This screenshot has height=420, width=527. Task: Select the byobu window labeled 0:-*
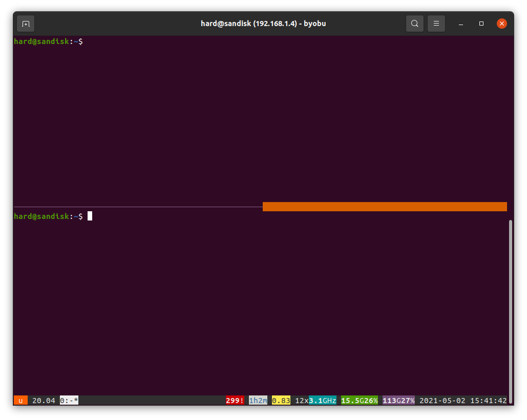pyautogui.click(x=69, y=401)
